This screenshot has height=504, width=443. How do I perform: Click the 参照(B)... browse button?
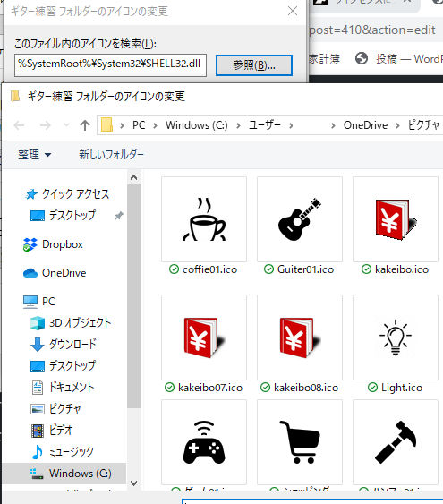pos(254,65)
